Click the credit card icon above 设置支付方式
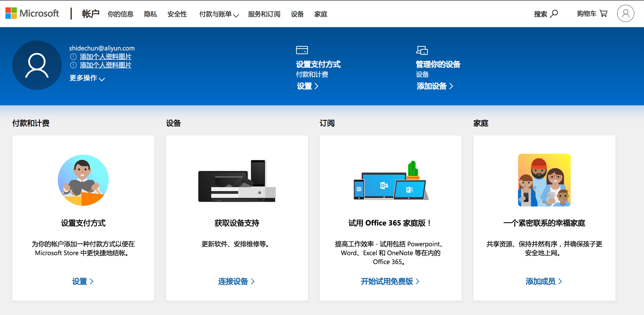 click(x=302, y=50)
